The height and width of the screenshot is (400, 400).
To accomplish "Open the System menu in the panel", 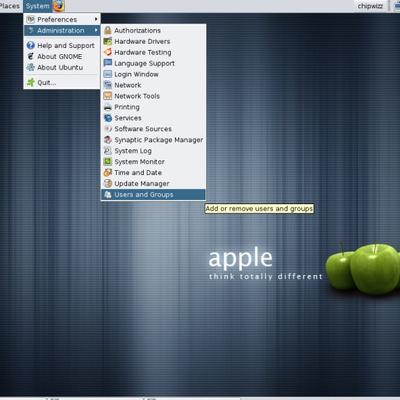I will (37, 6).
